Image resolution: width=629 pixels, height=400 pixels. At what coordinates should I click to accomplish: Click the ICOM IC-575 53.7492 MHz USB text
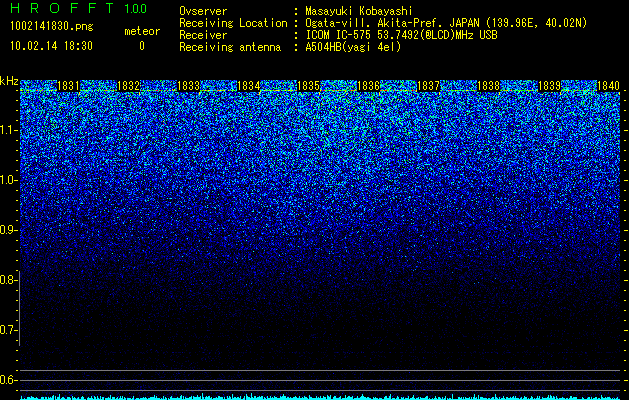click(x=401, y=35)
